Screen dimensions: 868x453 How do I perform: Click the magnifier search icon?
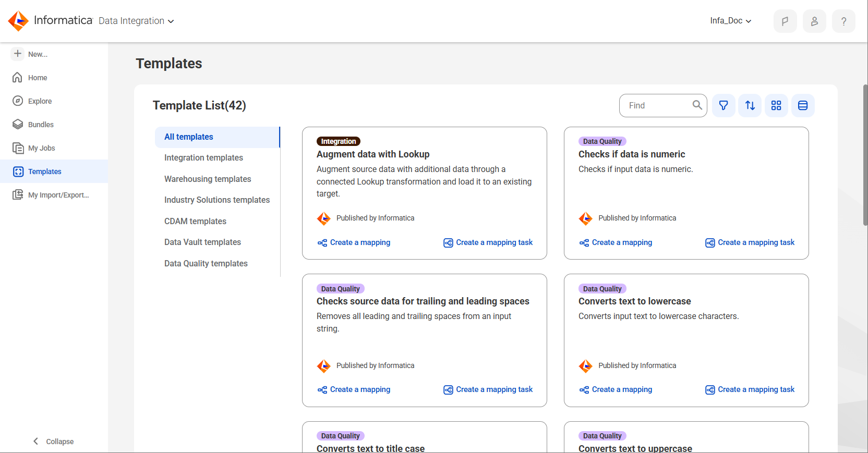[x=697, y=105]
